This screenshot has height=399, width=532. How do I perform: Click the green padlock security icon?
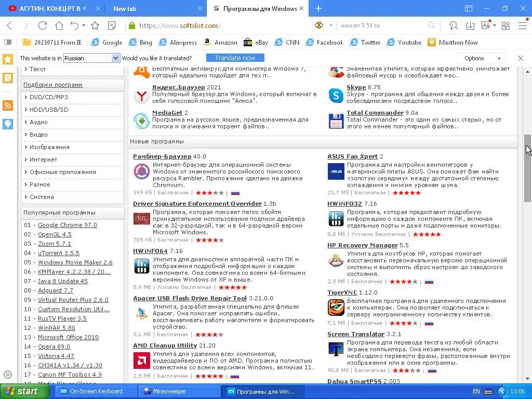click(x=132, y=25)
